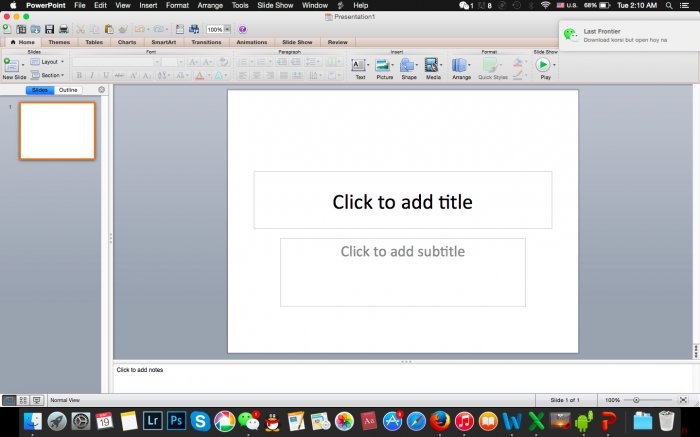This screenshot has height=437, width=700.
Task: Open the Slide Show menu in menu bar
Action: click(275, 5)
